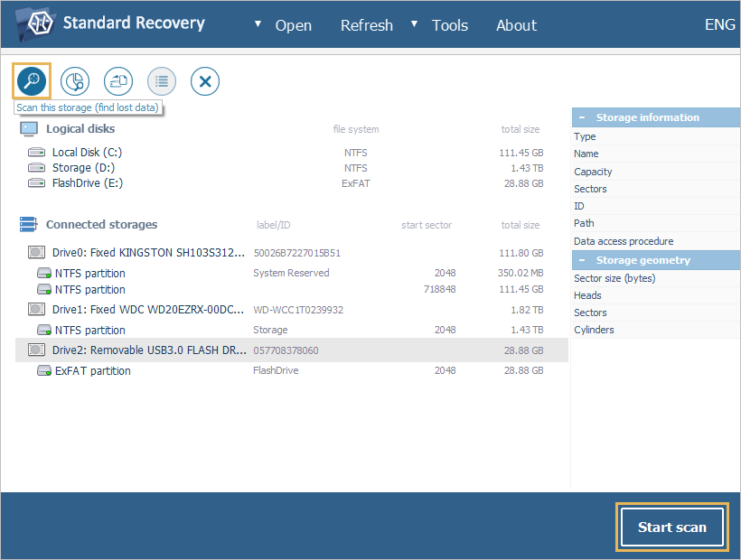Open the Tools menu
This screenshot has width=741, height=560.
point(449,24)
